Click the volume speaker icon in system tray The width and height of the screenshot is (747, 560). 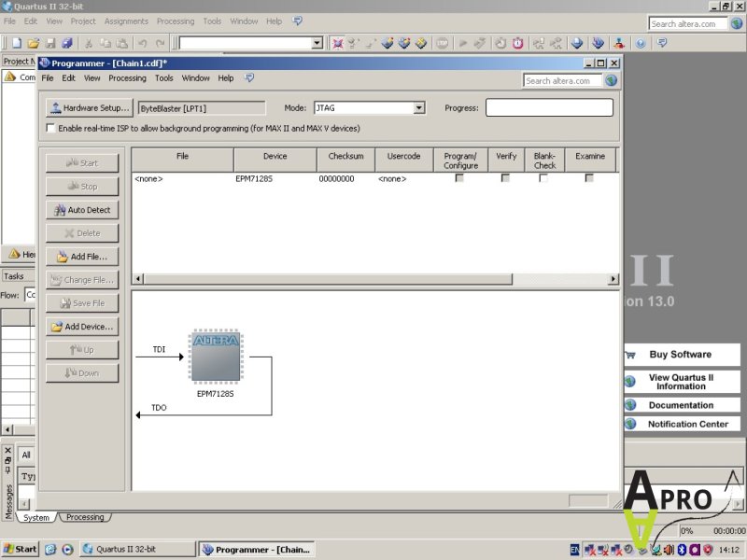pos(669,550)
